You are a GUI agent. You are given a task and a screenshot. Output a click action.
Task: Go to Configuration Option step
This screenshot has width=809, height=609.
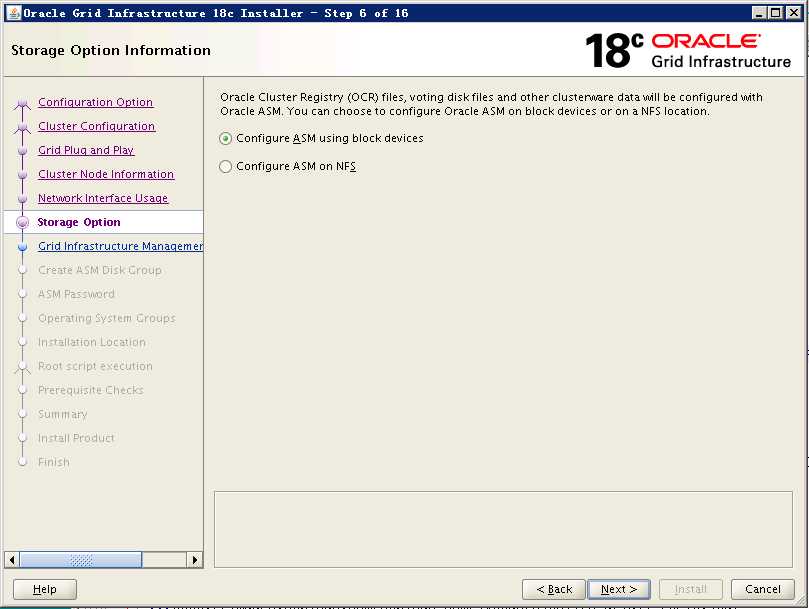tap(95, 102)
